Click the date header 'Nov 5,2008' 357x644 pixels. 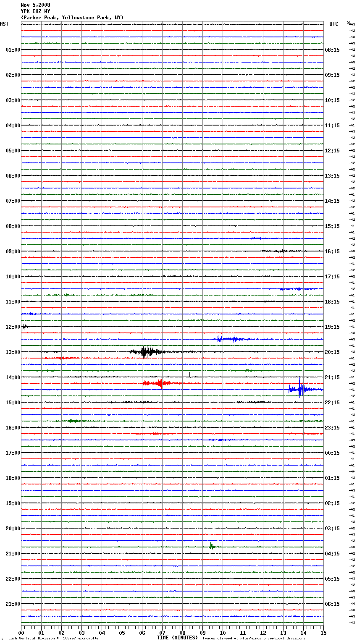pos(35,5)
